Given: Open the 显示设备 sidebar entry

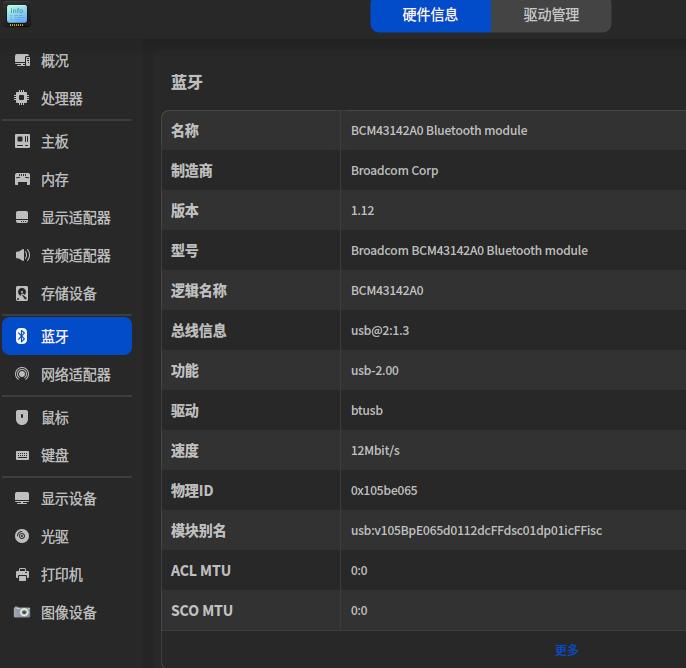Looking at the screenshot, I should click(67, 499).
